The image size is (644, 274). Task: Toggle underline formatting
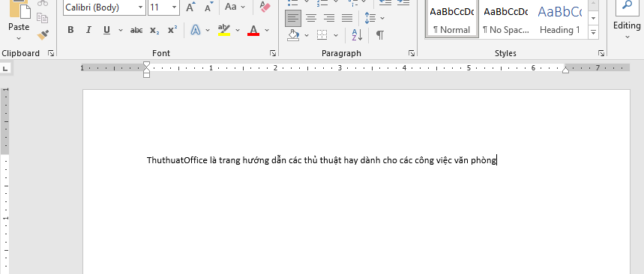pyautogui.click(x=106, y=30)
